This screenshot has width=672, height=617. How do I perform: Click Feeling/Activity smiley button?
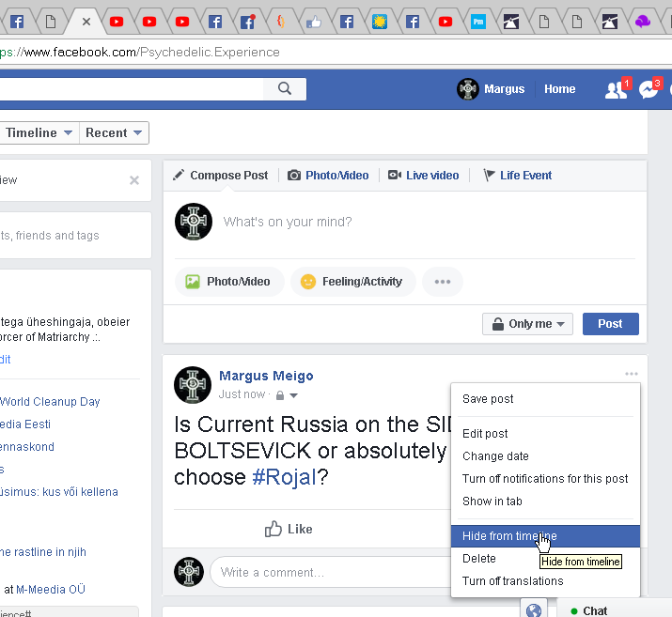pyautogui.click(x=353, y=282)
